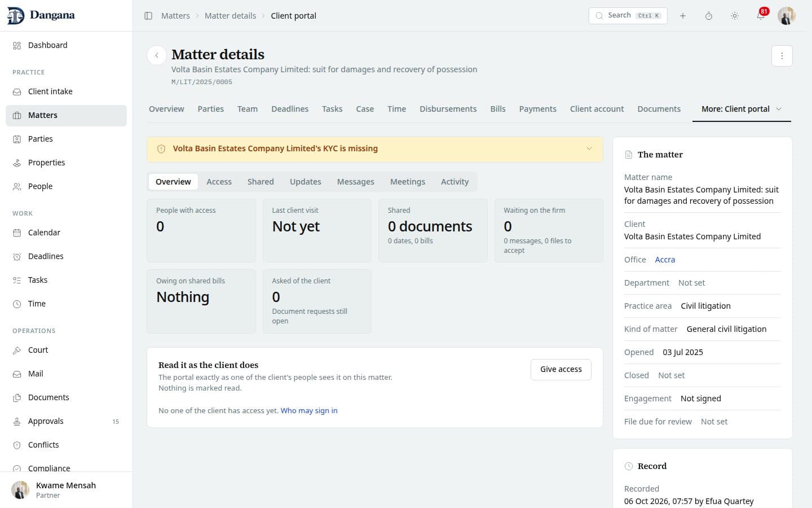Follow the Who may sign in link
The image size is (812, 508).
309,410
